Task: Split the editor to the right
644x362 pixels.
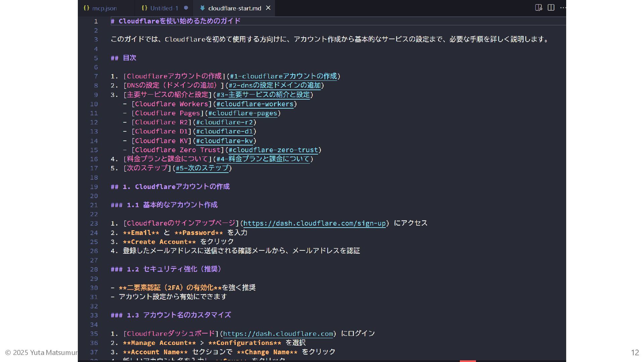Action: point(551,8)
